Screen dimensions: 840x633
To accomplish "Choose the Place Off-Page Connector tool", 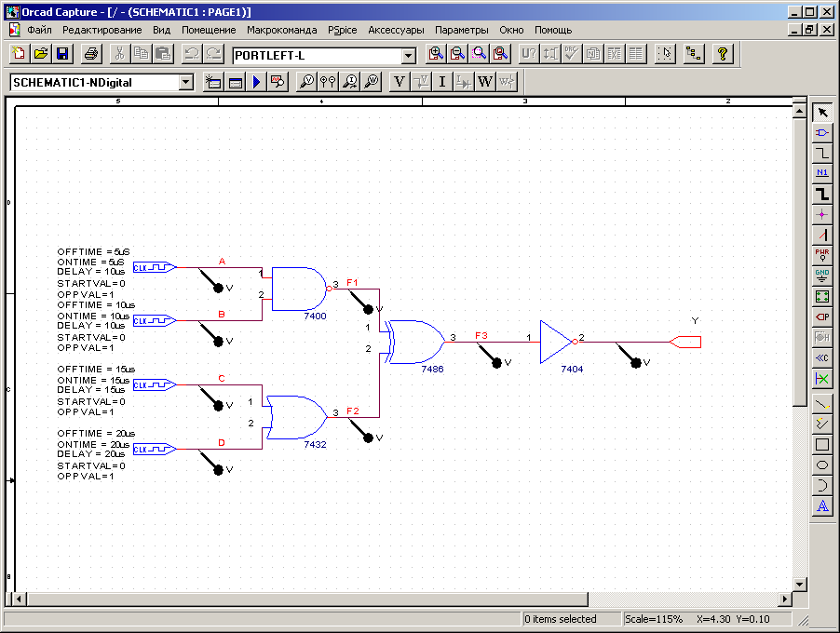I will [821, 357].
